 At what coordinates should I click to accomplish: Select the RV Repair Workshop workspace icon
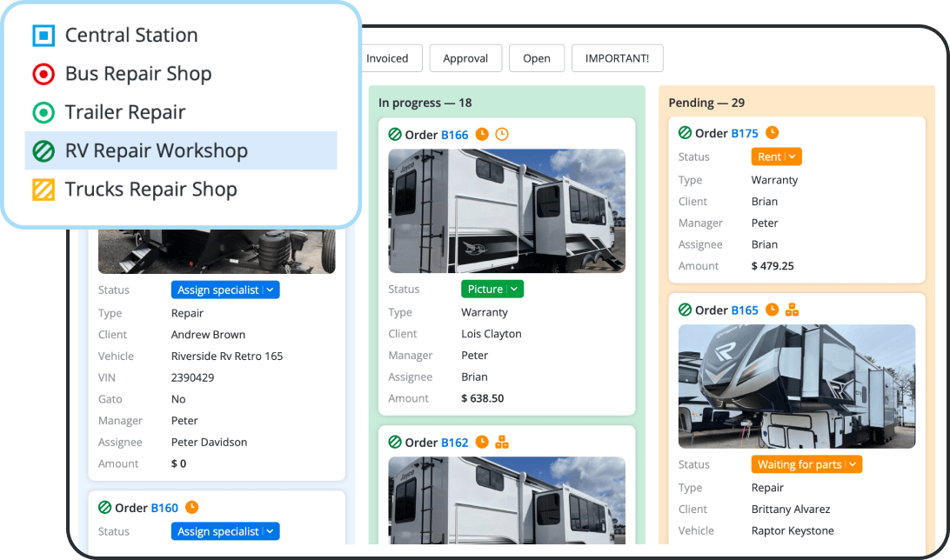coord(42,150)
